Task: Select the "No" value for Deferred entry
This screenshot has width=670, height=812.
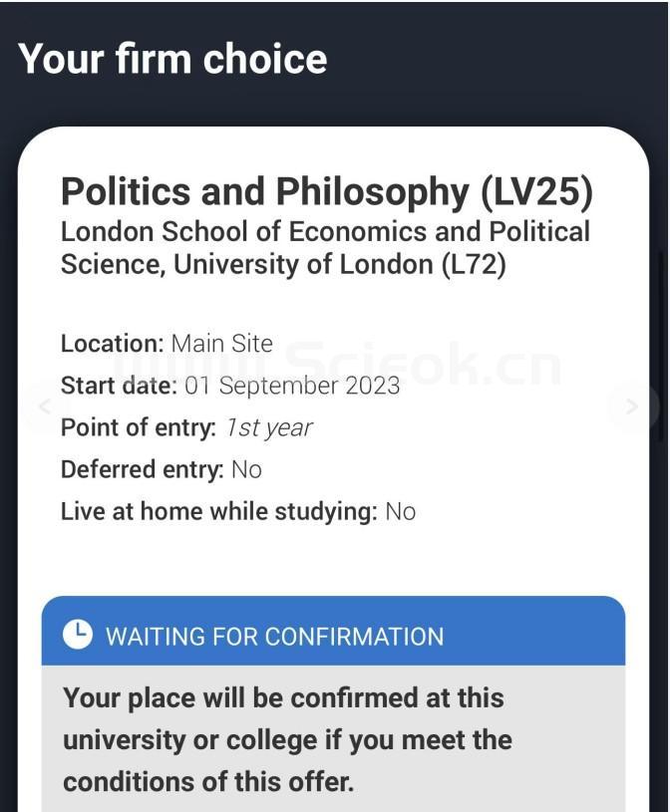Action: [x=246, y=469]
